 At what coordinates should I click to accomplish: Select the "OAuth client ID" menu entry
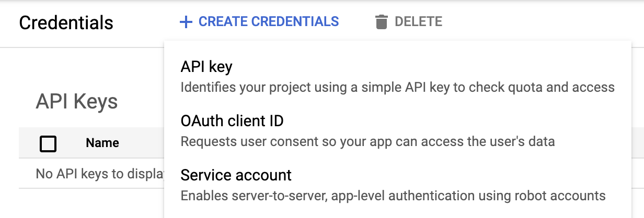[x=232, y=122]
